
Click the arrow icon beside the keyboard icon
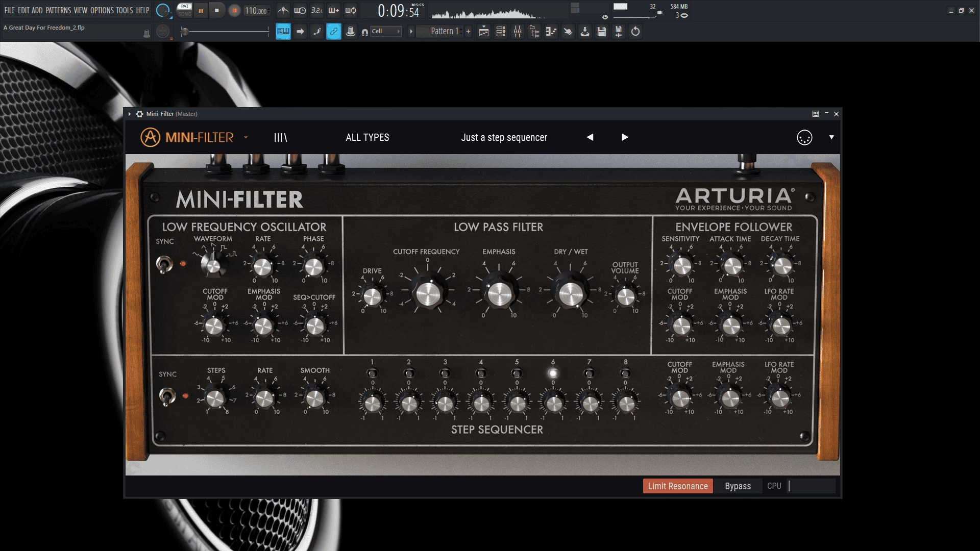(x=300, y=32)
